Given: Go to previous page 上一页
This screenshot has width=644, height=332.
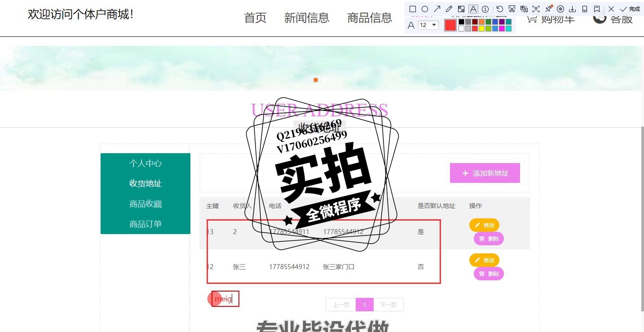Looking at the screenshot, I should [341, 305].
